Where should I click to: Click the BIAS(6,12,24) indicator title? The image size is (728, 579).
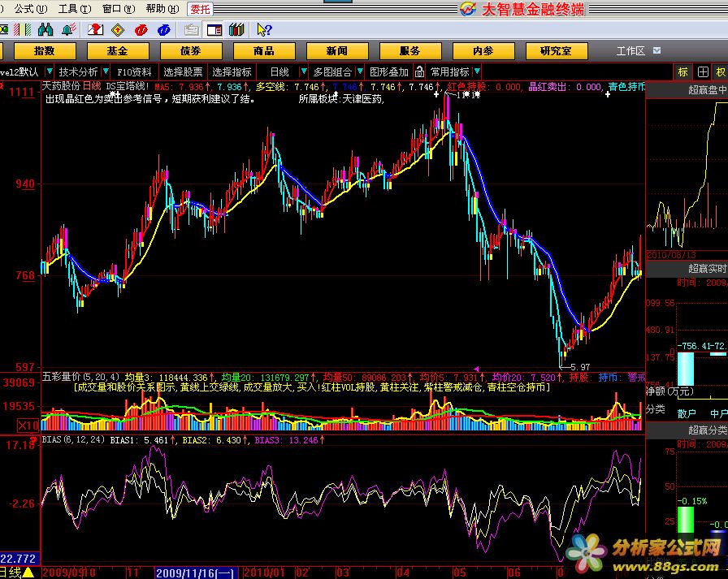click(x=73, y=439)
